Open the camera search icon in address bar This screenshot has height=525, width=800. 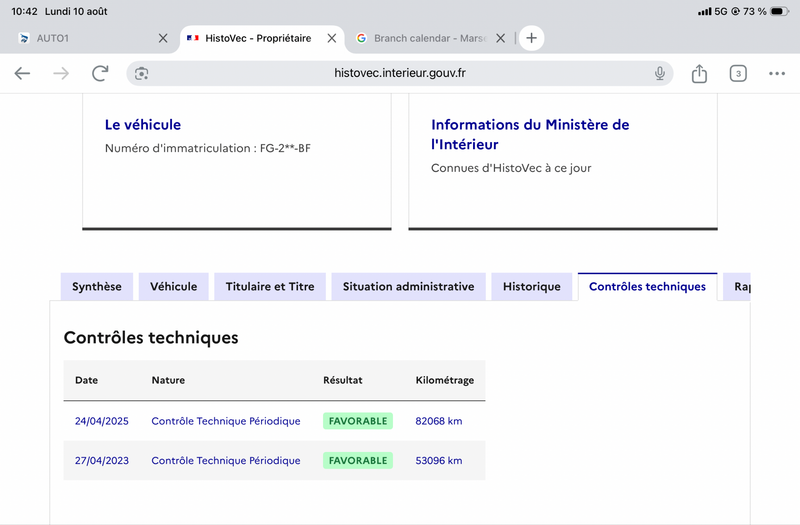click(141, 73)
